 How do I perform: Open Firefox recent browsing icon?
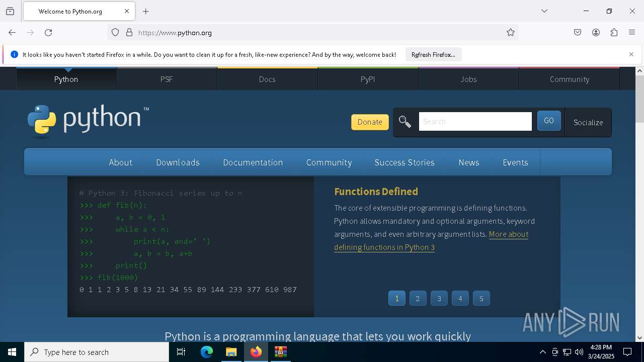tap(10, 11)
